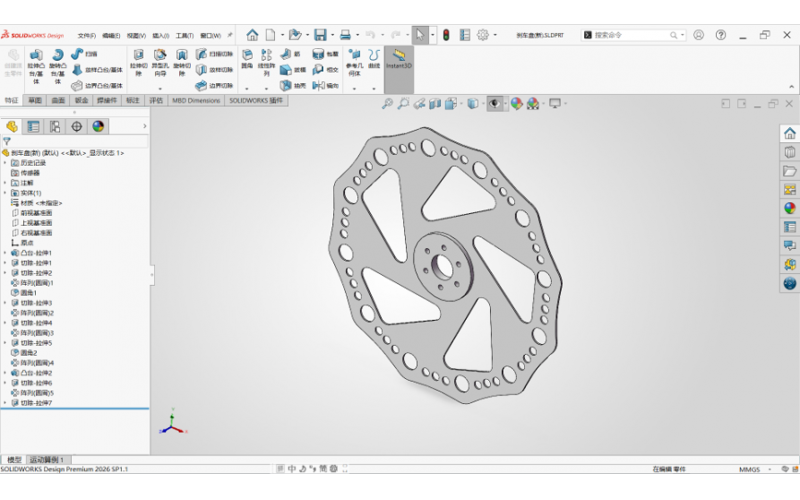The width and height of the screenshot is (800, 500).
Task: Switch to the 运动算例 1 bottom tab
Action: click(46, 460)
